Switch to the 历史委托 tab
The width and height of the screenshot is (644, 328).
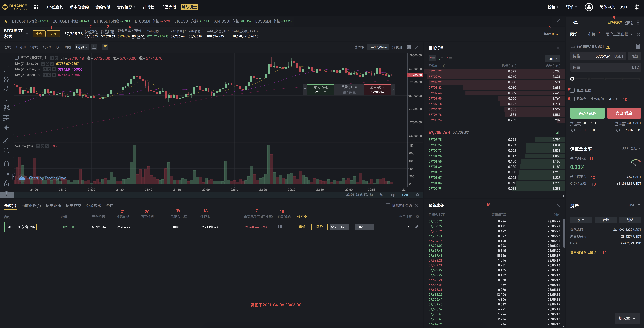[53, 206]
